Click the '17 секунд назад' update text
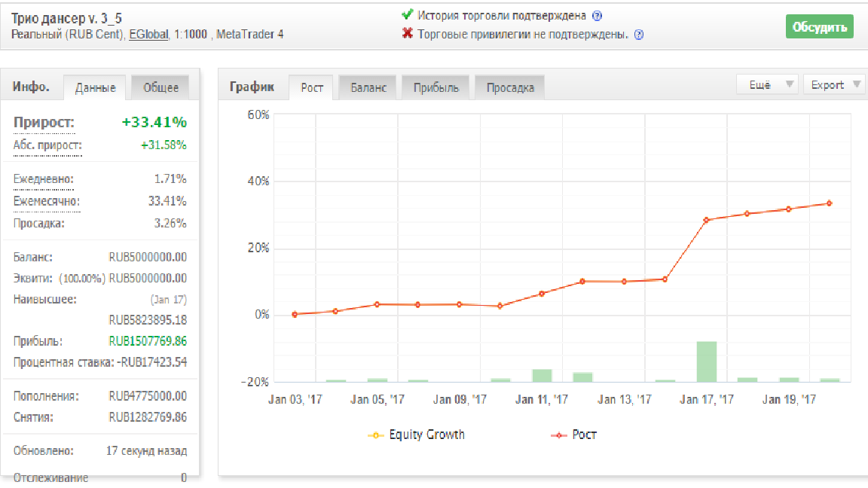This screenshot has width=868, height=488. tap(147, 451)
